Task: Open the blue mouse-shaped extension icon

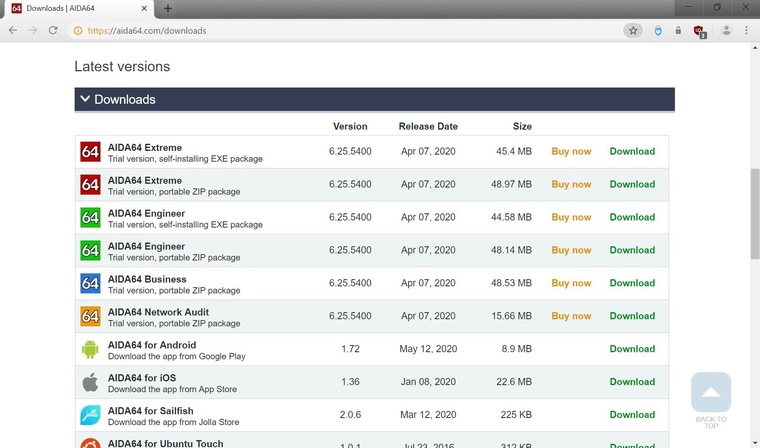Action: pos(658,31)
